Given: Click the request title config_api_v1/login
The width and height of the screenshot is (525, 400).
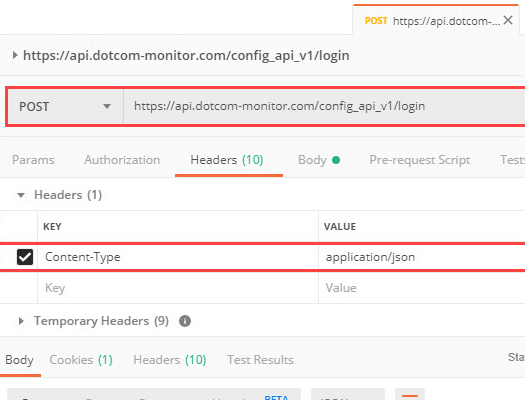Looking at the screenshot, I should click(186, 55).
